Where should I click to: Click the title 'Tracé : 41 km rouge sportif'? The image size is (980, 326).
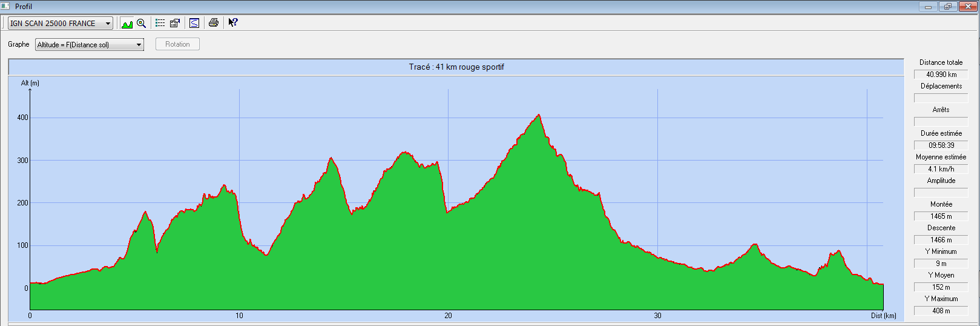(x=456, y=67)
